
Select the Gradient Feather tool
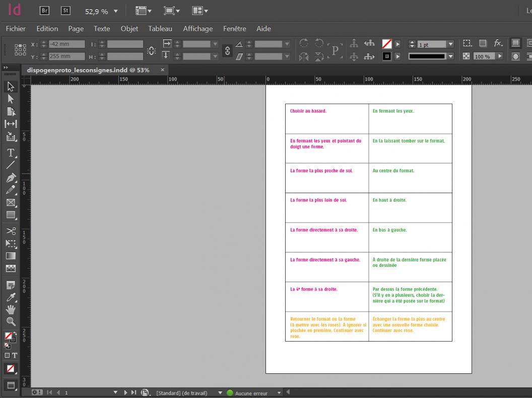(11, 269)
